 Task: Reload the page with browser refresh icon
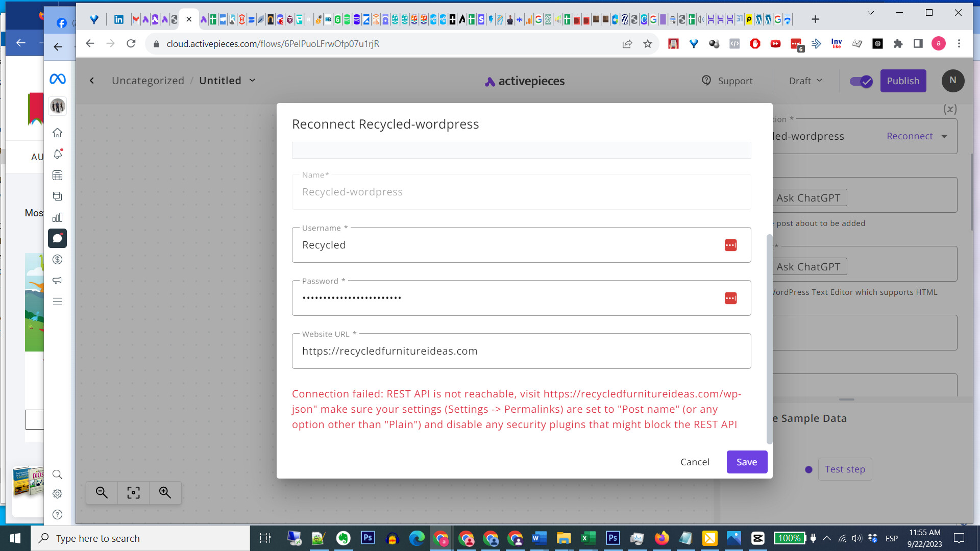[131, 44]
